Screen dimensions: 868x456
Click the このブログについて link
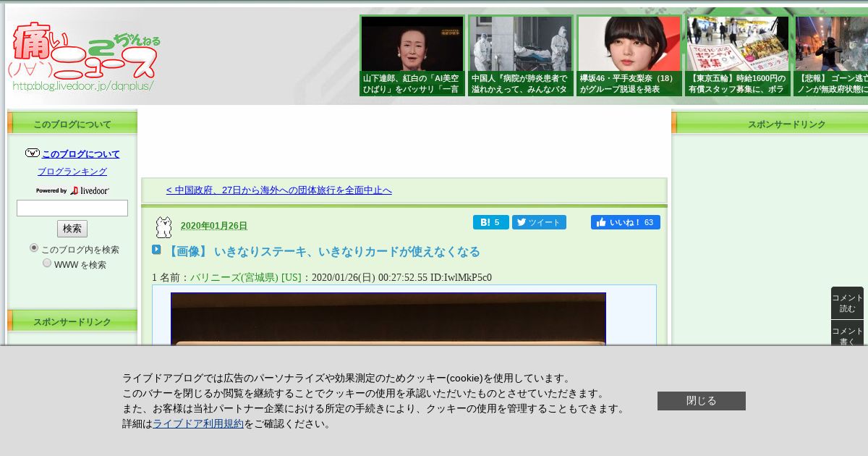click(81, 154)
